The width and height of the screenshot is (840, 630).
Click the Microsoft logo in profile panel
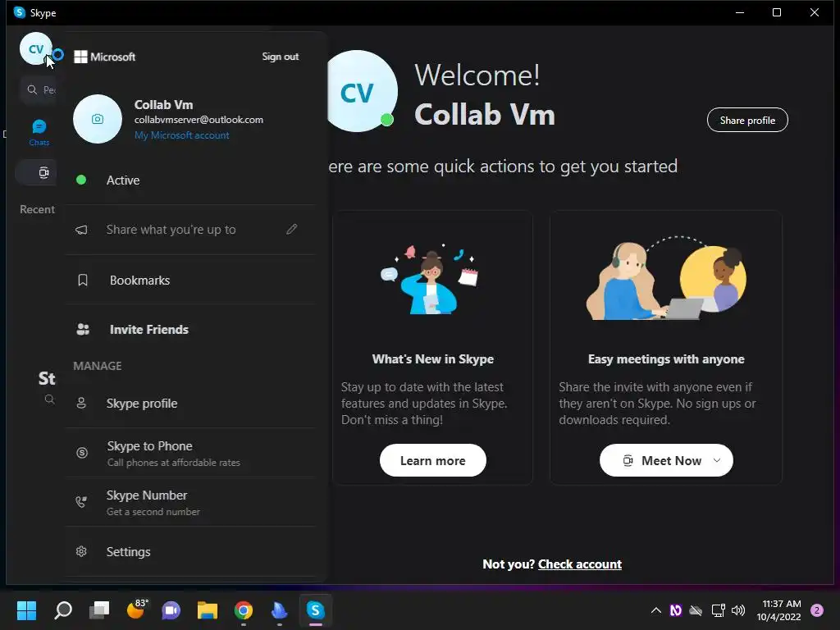coord(80,57)
